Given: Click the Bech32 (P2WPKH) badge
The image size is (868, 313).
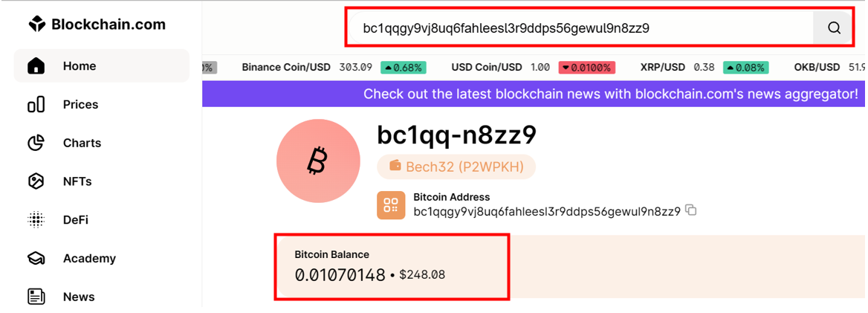Looking at the screenshot, I should pyautogui.click(x=457, y=167).
